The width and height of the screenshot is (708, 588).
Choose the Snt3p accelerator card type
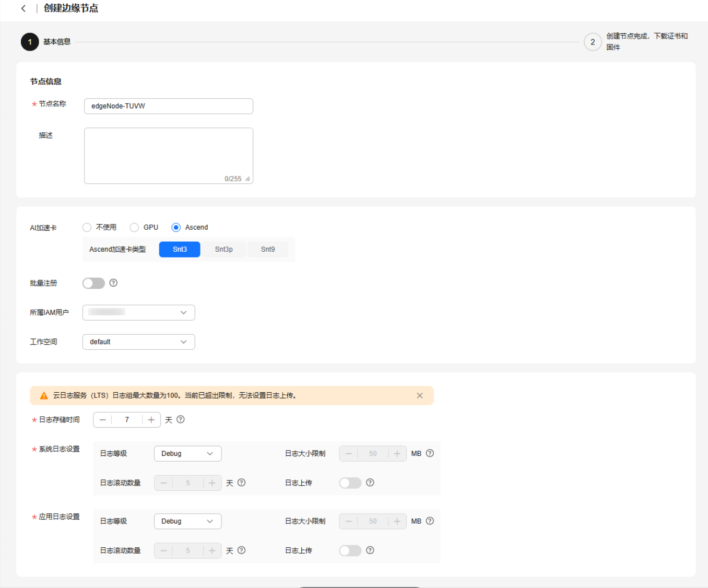pyautogui.click(x=223, y=250)
